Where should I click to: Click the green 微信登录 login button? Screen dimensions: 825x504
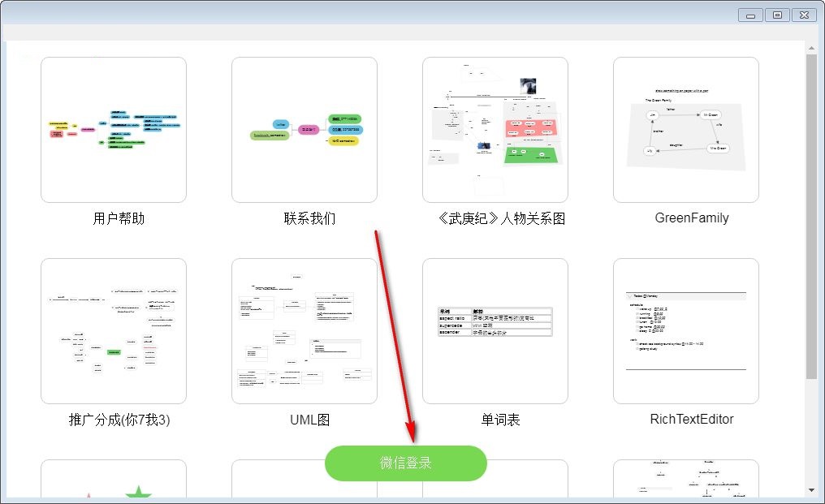point(406,463)
